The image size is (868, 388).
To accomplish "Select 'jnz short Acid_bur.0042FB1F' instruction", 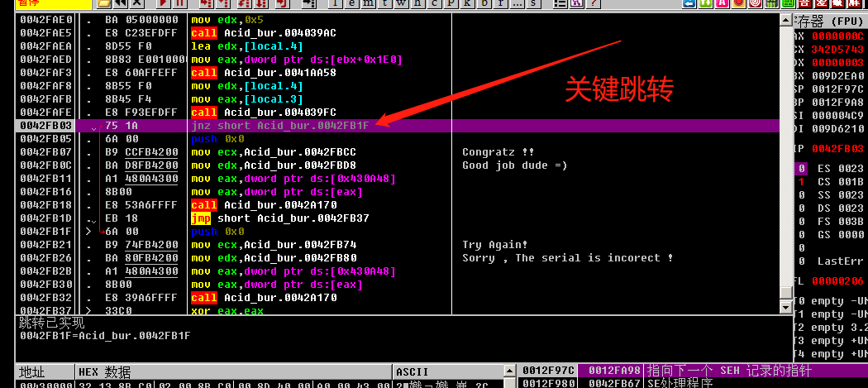I will (280, 126).
